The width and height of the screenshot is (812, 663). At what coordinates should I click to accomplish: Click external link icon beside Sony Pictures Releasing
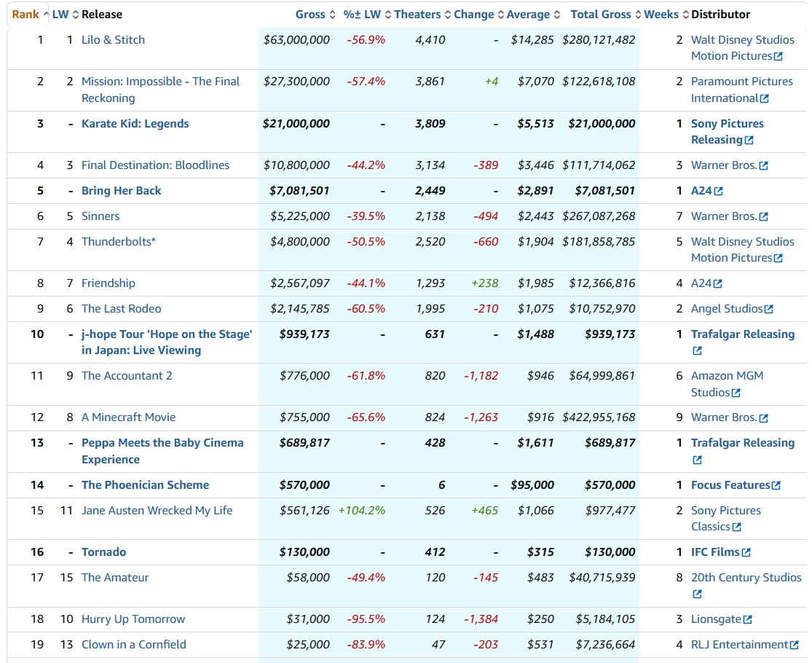pos(749,141)
